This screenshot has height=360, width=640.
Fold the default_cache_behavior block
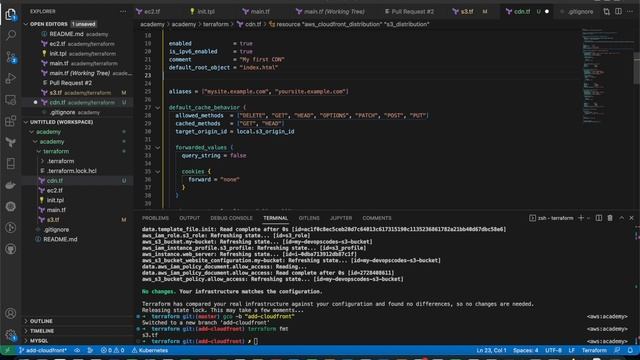click(158, 108)
